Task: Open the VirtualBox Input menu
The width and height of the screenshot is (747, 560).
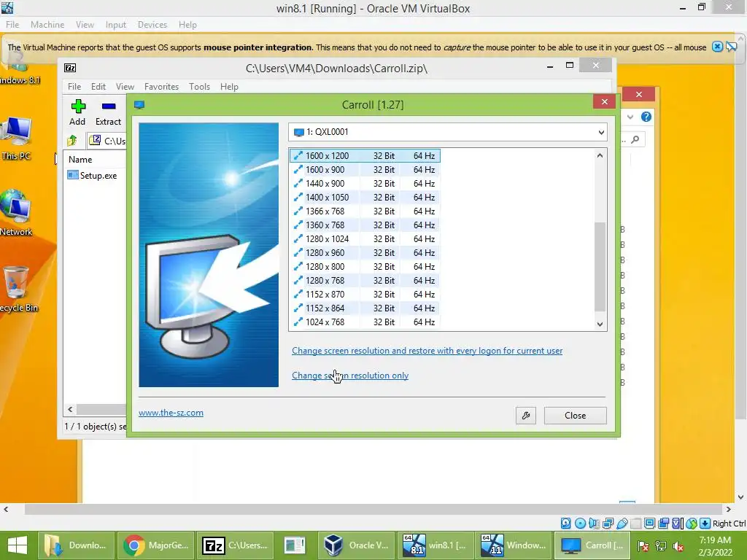Action: (116, 25)
